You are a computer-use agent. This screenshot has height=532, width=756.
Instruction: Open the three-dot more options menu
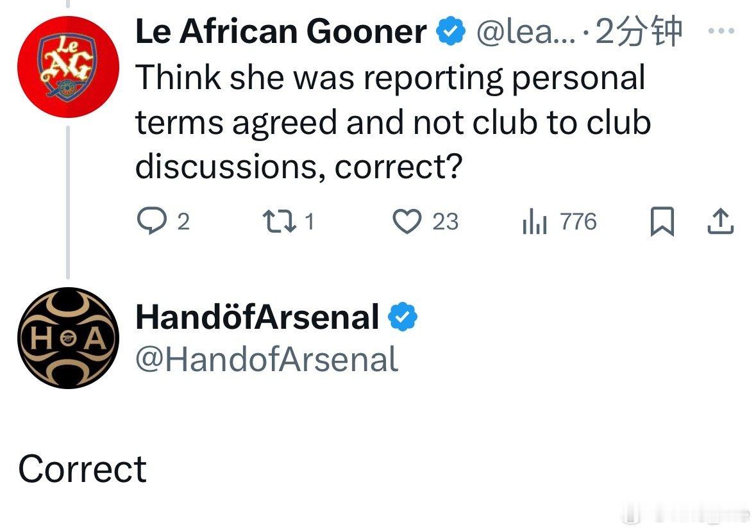pos(721,31)
